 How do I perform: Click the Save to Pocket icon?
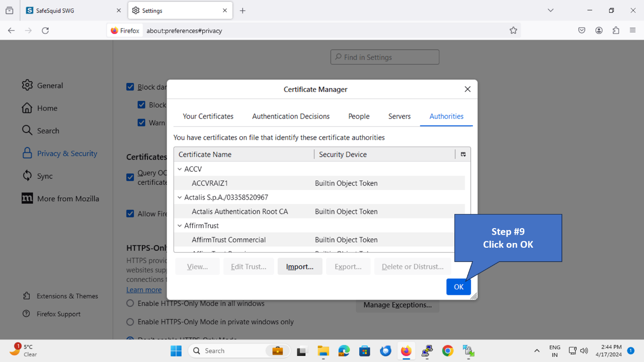pyautogui.click(x=582, y=30)
